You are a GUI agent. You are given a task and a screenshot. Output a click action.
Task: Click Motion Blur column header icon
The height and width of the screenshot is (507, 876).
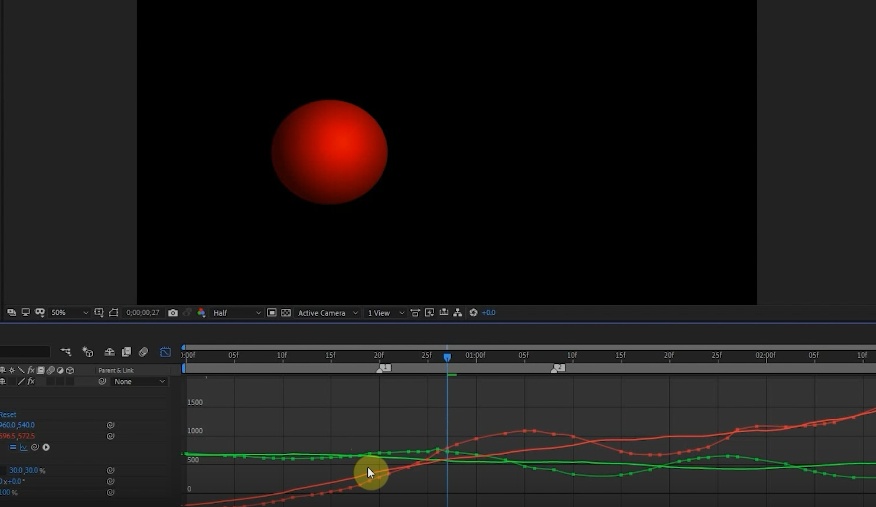pos(50,370)
